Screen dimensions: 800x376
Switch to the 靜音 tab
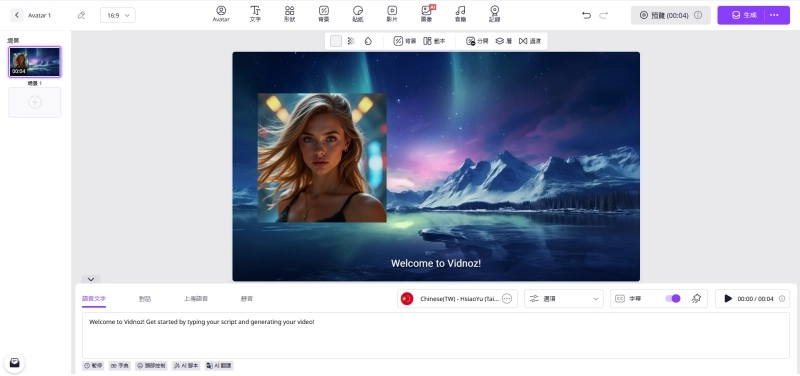click(x=246, y=298)
